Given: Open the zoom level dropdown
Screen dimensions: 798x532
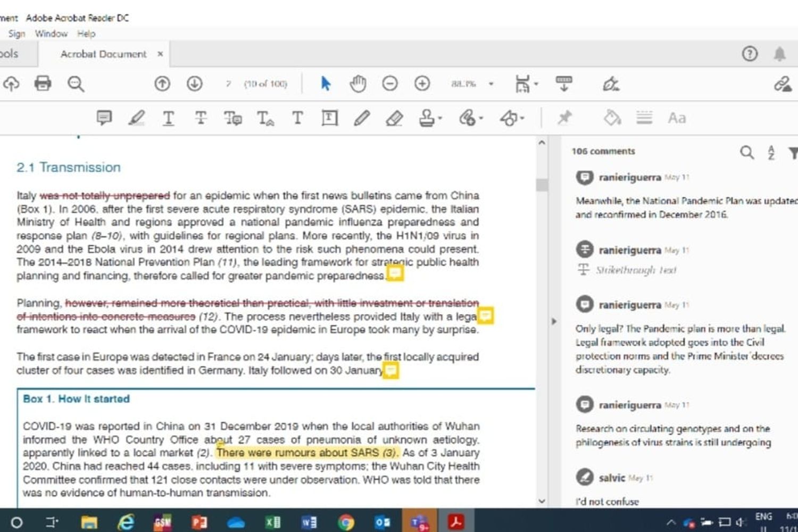Looking at the screenshot, I should [x=491, y=84].
